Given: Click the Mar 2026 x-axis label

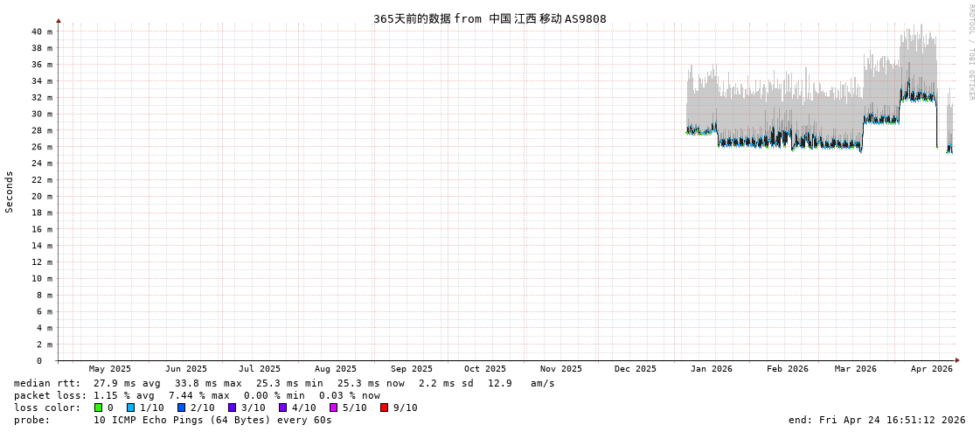Looking at the screenshot, I should [x=855, y=369].
